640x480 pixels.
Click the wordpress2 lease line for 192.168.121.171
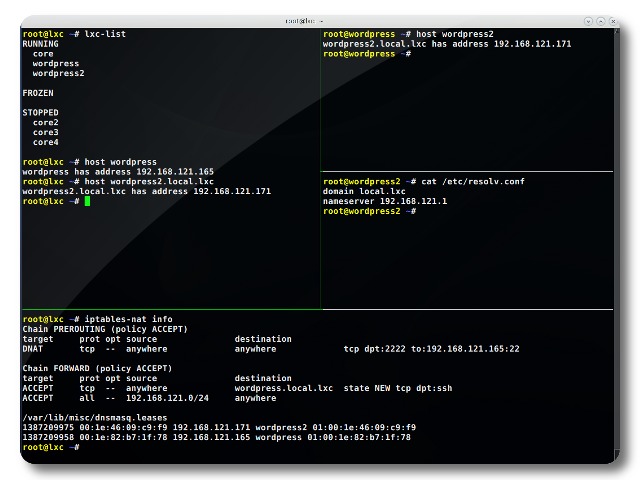tap(218, 427)
